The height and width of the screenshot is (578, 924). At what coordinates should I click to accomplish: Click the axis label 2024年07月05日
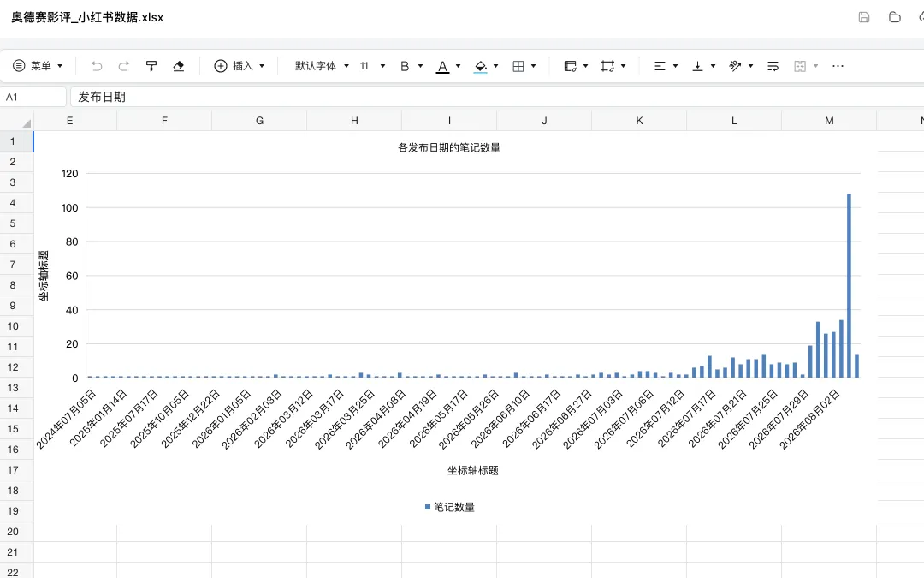[66, 419]
